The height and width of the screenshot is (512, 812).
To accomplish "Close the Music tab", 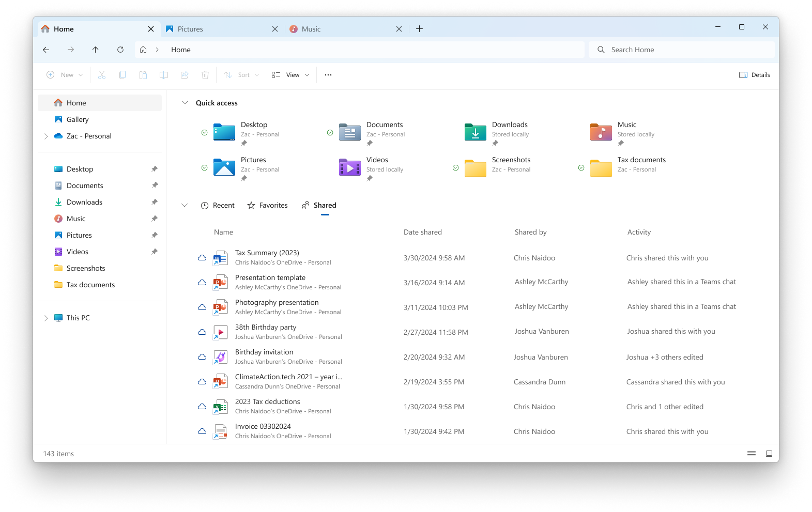I will [x=399, y=29].
